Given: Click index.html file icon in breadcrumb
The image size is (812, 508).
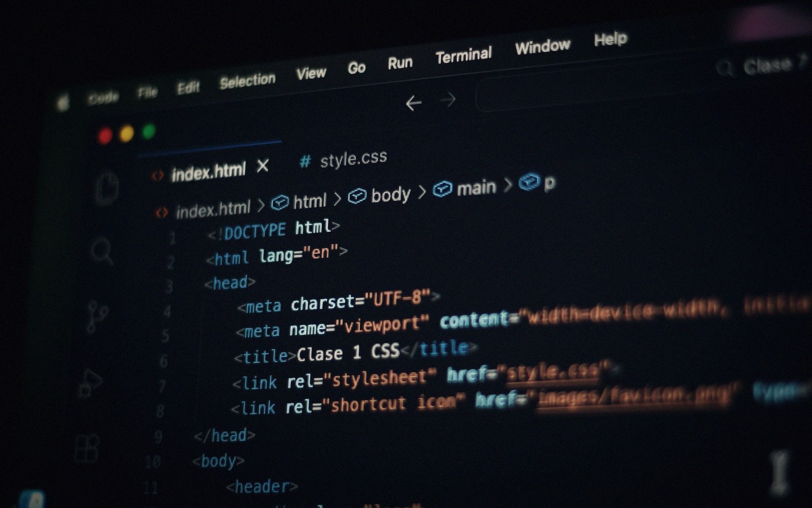Looking at the screenshot, I should (x=161, y=212).
